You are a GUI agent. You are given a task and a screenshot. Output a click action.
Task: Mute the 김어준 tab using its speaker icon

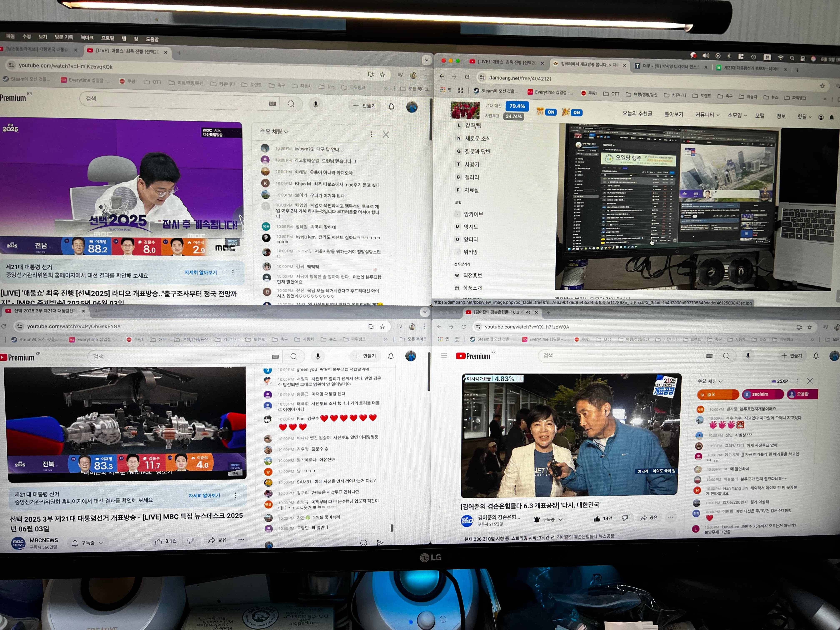click(x=528, y=312)
